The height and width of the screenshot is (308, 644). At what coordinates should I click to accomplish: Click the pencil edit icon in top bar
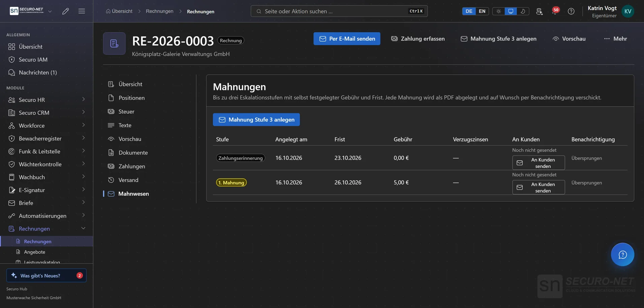[66, 11]
